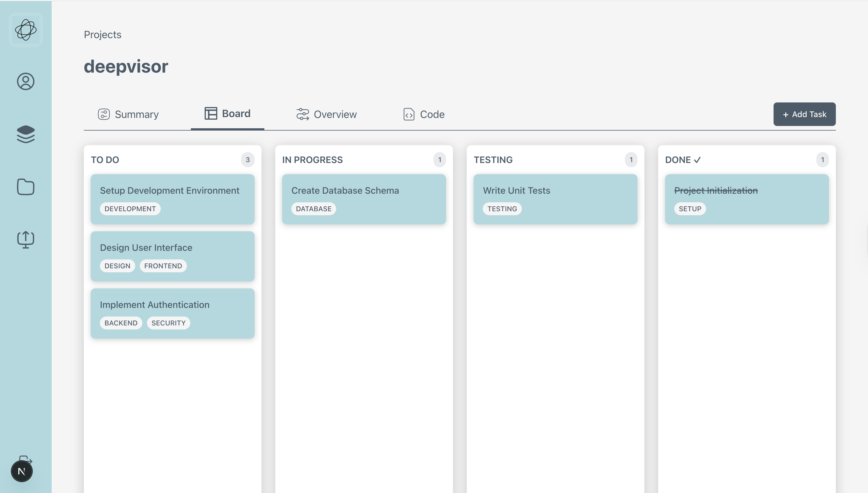Open the Overview tab
The height and width of the screenshot is (493, 868).
point(326,114)
